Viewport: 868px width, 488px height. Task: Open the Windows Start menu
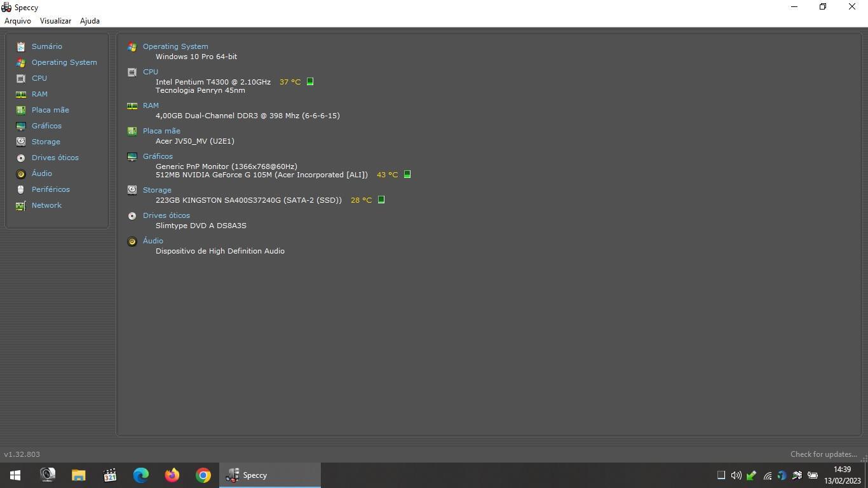point(15,475)
